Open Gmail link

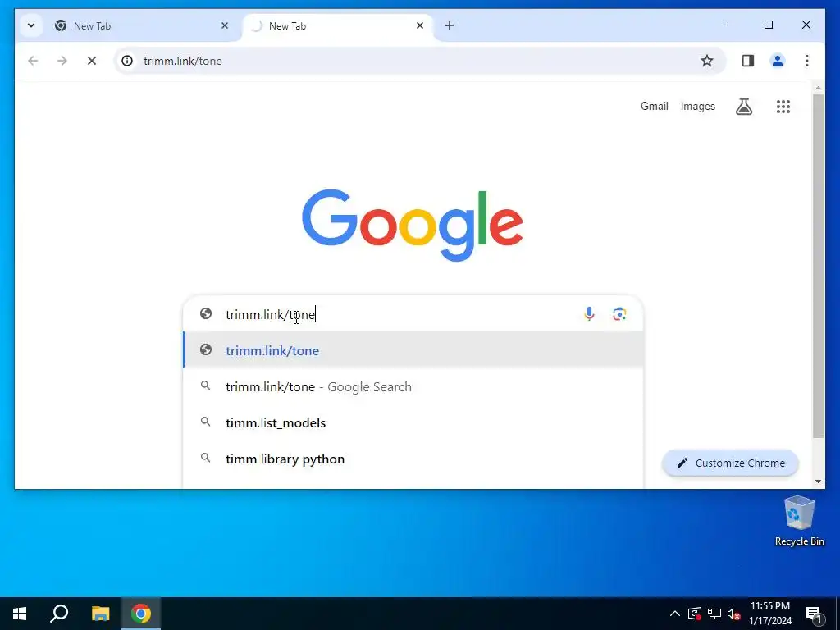pos(654,106)
